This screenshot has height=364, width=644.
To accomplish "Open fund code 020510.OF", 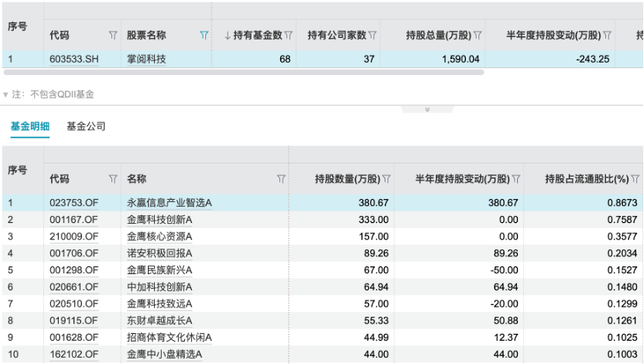I will 74,304.
